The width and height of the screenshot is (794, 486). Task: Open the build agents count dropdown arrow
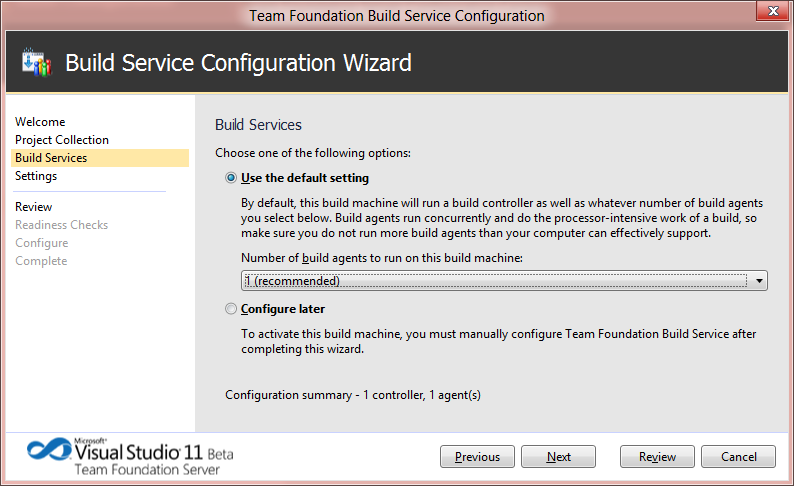coord(760,281)
